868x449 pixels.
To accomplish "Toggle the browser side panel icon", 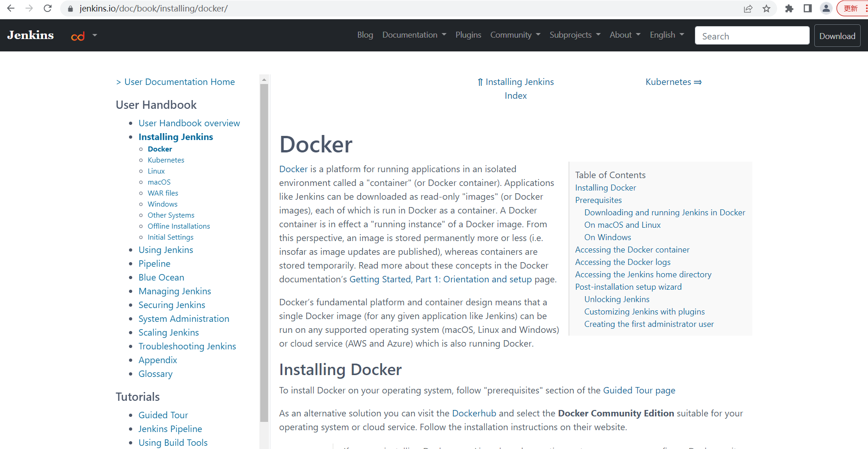I will tap(808, 9).
